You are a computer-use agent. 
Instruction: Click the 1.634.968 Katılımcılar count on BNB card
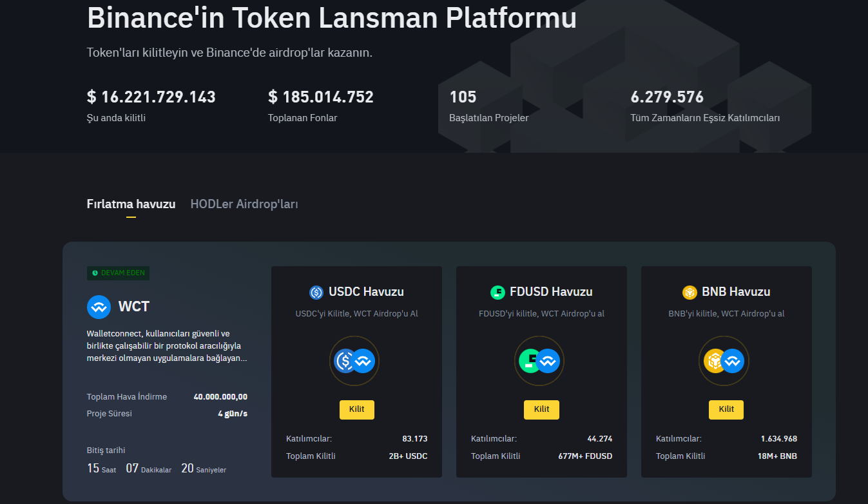(779, 438)
